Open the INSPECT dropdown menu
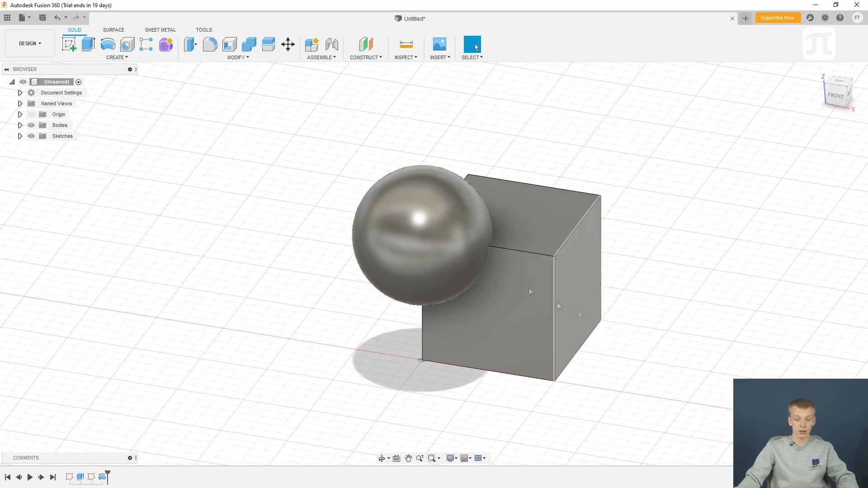 [x=406, y=57]
